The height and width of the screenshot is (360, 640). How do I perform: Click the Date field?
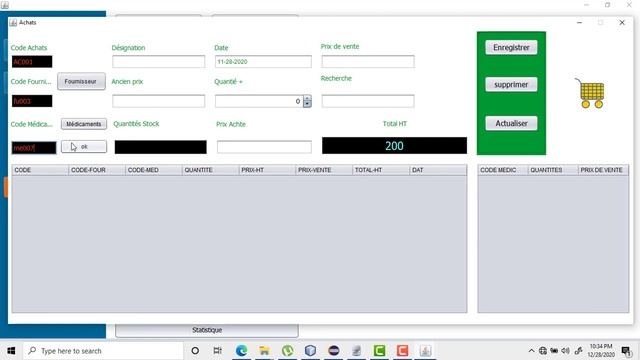point(263,62)
